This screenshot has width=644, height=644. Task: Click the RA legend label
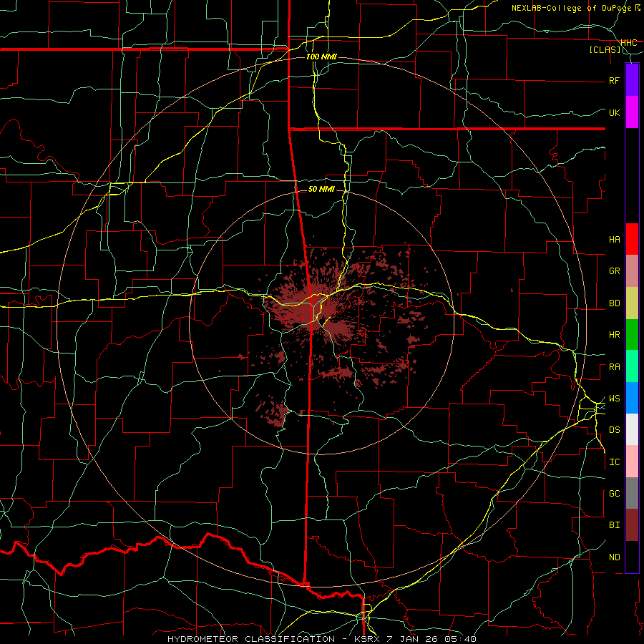click(x=614, y=367)
